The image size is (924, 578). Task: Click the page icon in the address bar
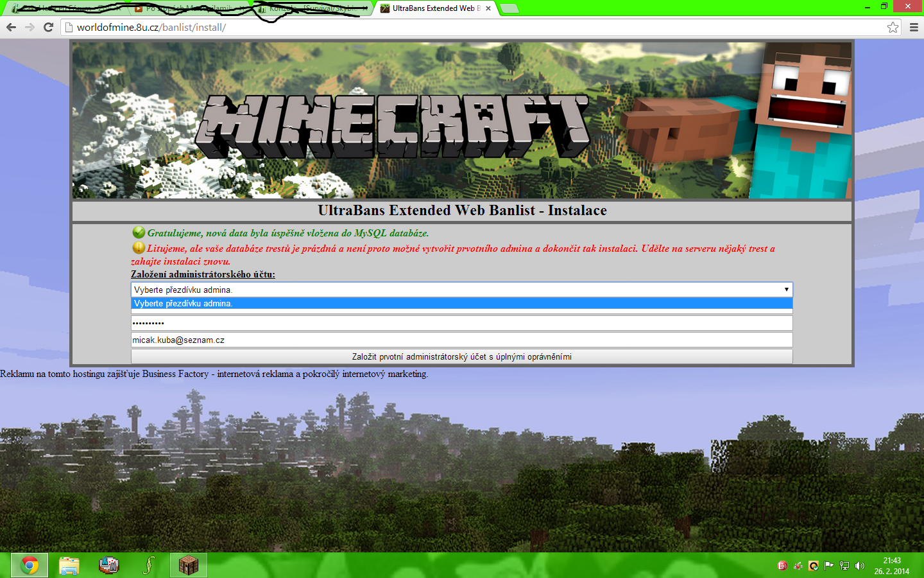(69, 27)
